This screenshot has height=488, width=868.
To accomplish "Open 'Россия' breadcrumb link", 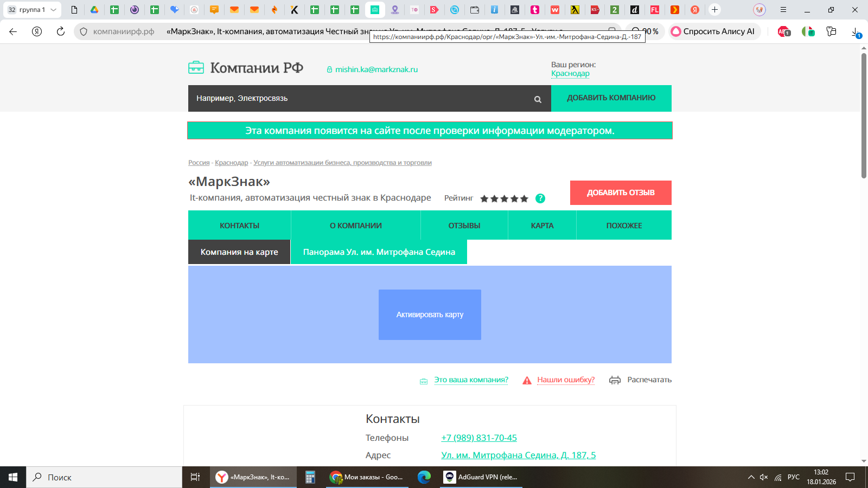I will (x=199, y=163).
